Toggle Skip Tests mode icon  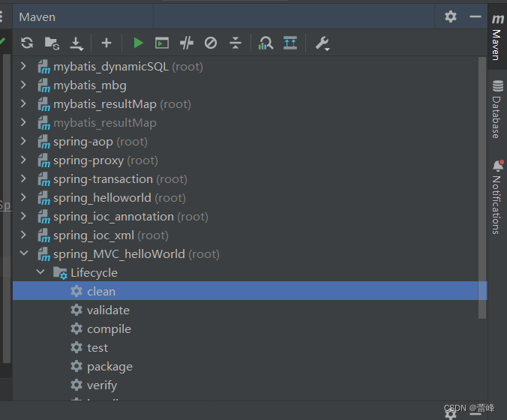pos(211,43)
